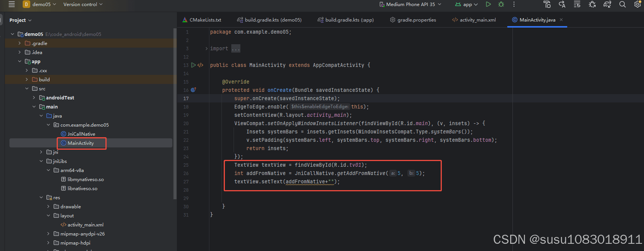Viewport: 644px width, 251px height.
Task: Click the Translate icon in toolbar
Action: tap(562, 5)
